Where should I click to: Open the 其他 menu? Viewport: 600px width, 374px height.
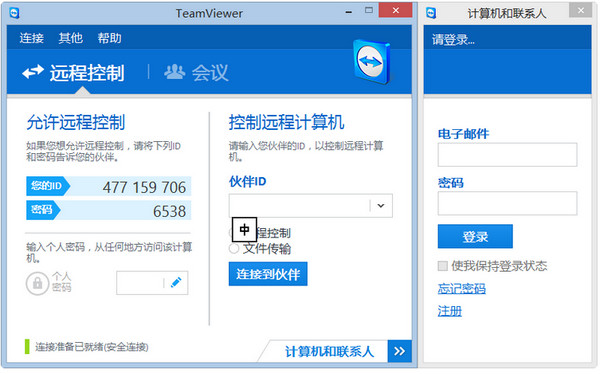pyautogui.click(x=70, y=38)
